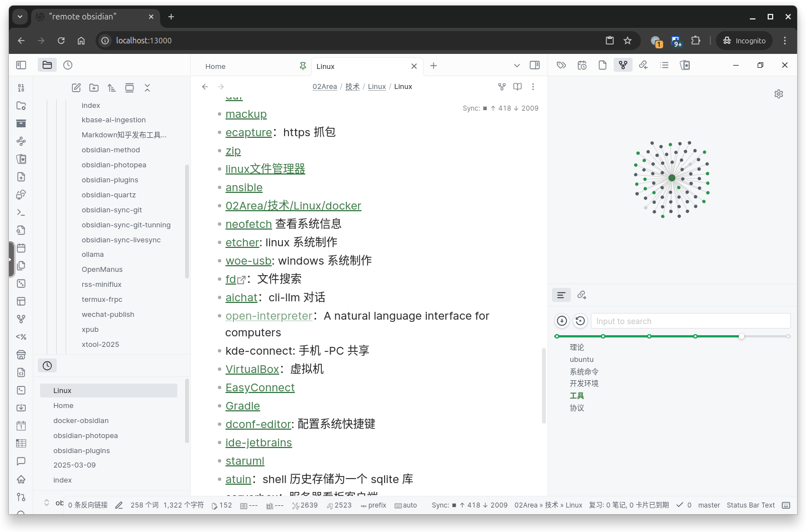The width and height of the screenshot is (806, 532).
Task: Toggle the left sidebar panel
Action: pyautogui.click(x=21, y=65)
